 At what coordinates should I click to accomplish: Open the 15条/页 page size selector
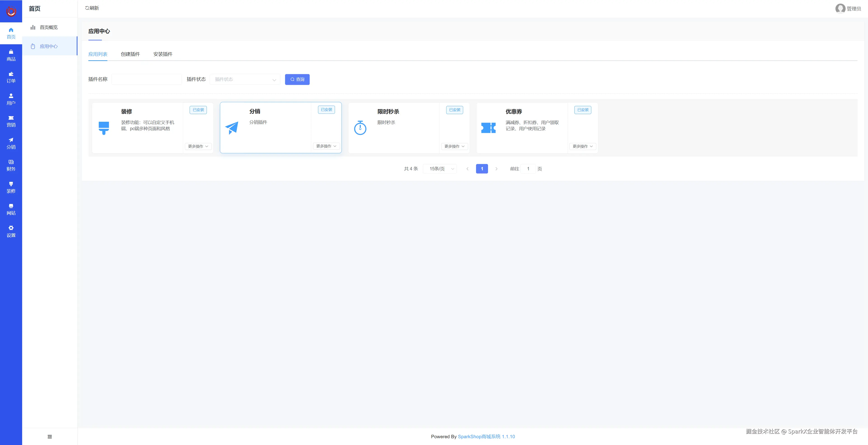tap(440, 169)
